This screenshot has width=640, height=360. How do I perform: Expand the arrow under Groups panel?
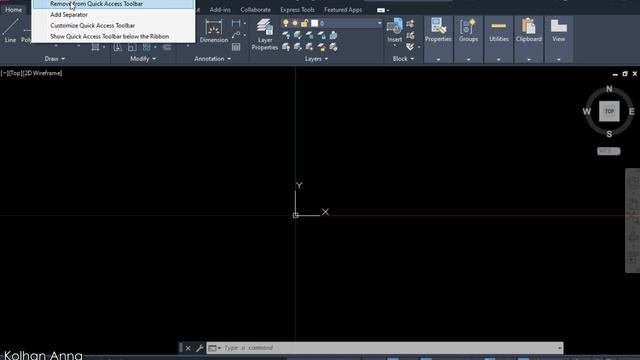pos(468,60)
